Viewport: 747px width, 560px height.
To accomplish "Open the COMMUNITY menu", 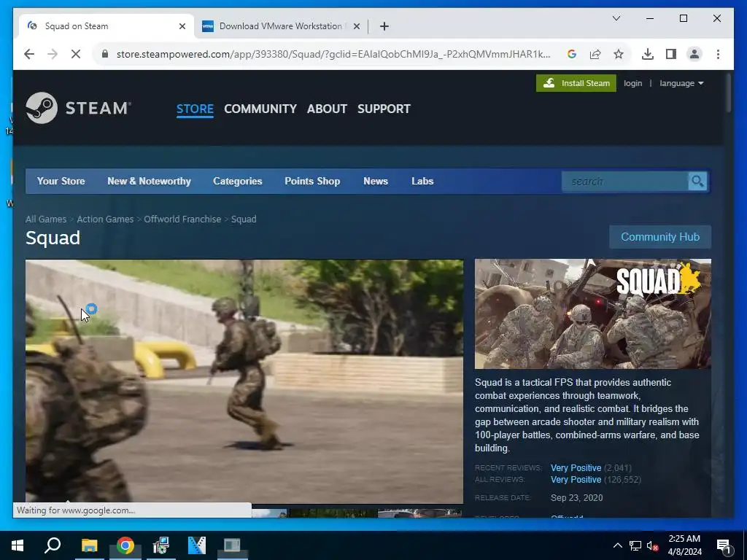I will tap(260, 109).
